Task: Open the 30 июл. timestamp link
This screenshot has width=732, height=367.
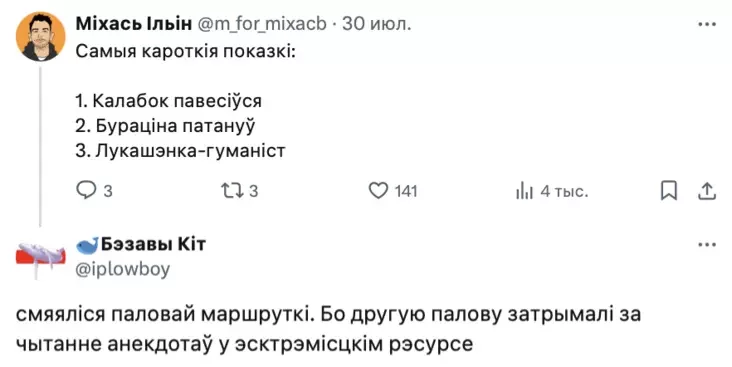Action: click(377, 24)
